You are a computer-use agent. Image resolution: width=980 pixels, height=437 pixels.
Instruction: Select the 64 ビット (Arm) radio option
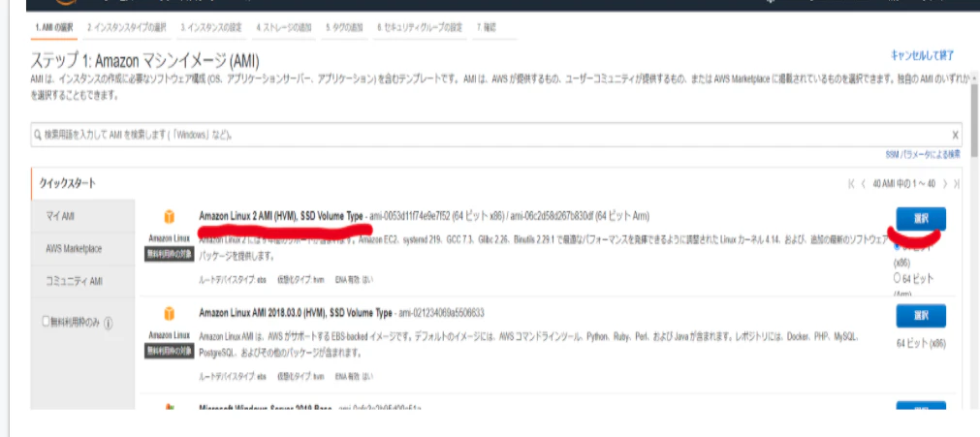click(x=898, y=277)
